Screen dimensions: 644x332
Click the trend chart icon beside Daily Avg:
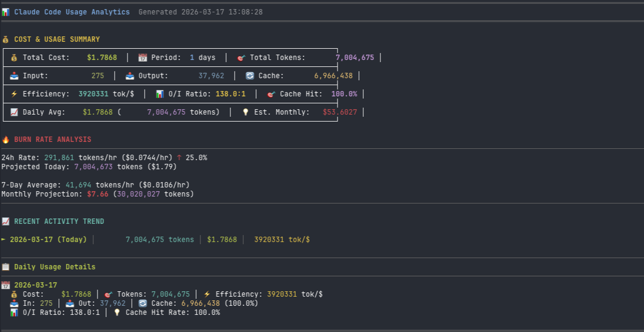click(x=14, y=112)
